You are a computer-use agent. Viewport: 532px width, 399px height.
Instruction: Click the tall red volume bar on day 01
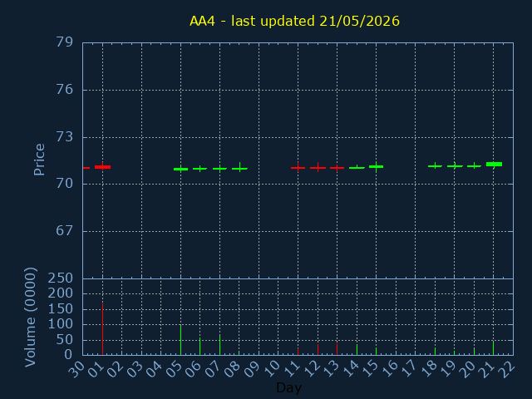[x=102, y=329]
